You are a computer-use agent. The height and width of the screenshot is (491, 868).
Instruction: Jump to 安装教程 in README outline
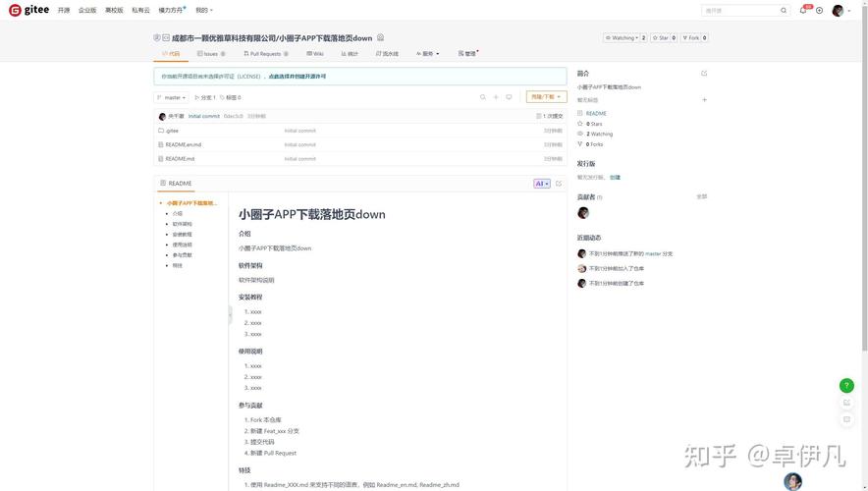182,235
